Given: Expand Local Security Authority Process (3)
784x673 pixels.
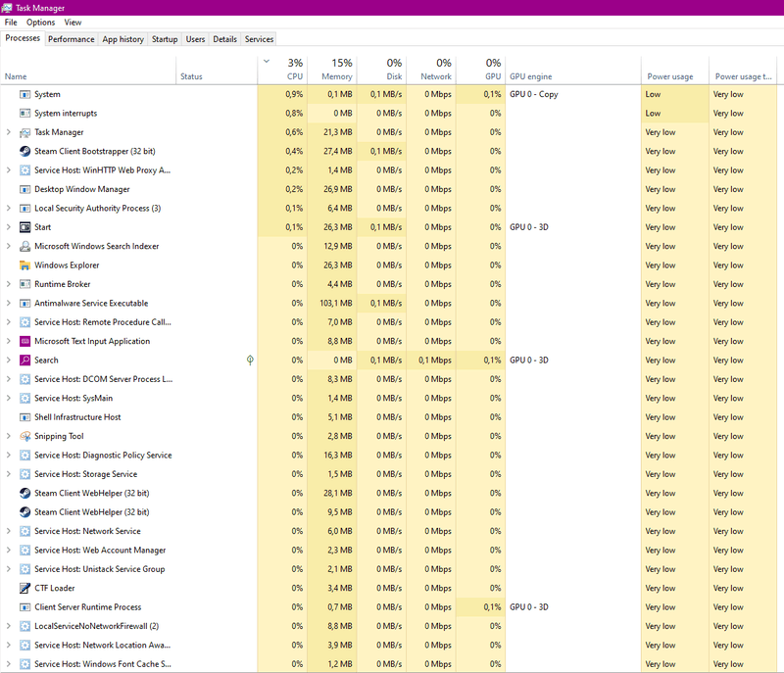Looking at the screenshot, I should tap(9, 209).
